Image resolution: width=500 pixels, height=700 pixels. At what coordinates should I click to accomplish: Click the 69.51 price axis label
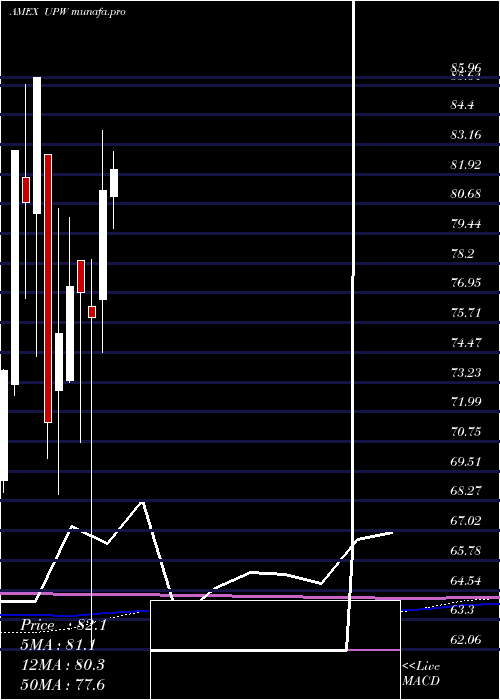(x=466, y=461)
